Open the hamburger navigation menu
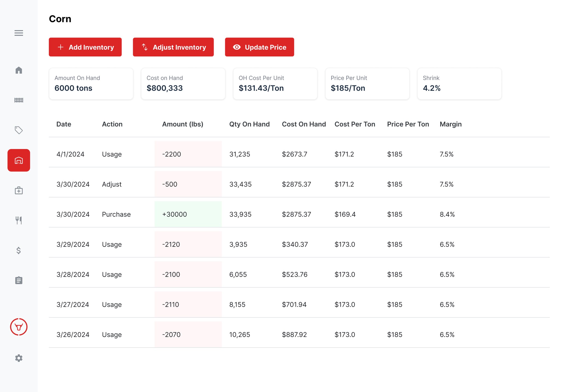561x392 pixels. [x=19, y=33]
